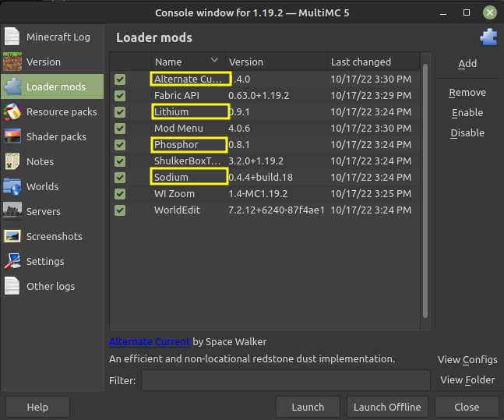Select the WI Zoom mod name
This screenshot has width=504, height=420.
[174, 193]
